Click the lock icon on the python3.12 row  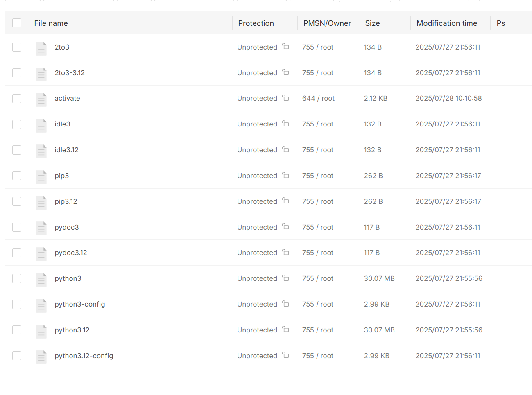(x=285, y=330)
